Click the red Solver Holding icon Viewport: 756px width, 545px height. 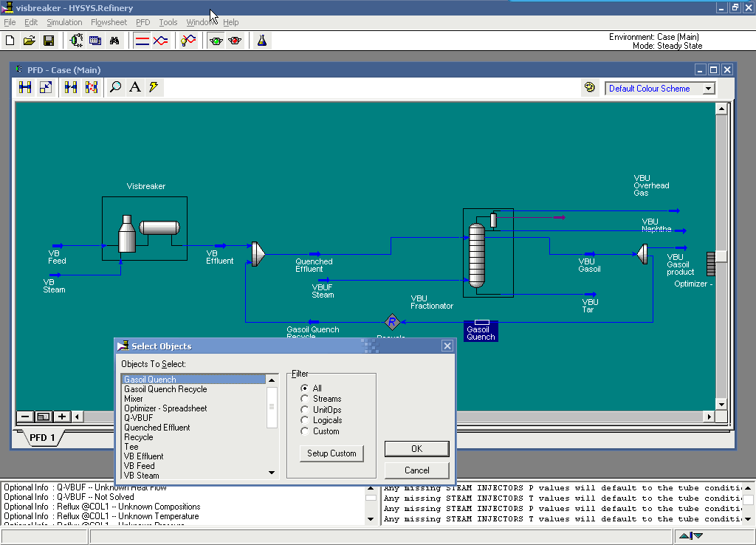pos(235,41)
